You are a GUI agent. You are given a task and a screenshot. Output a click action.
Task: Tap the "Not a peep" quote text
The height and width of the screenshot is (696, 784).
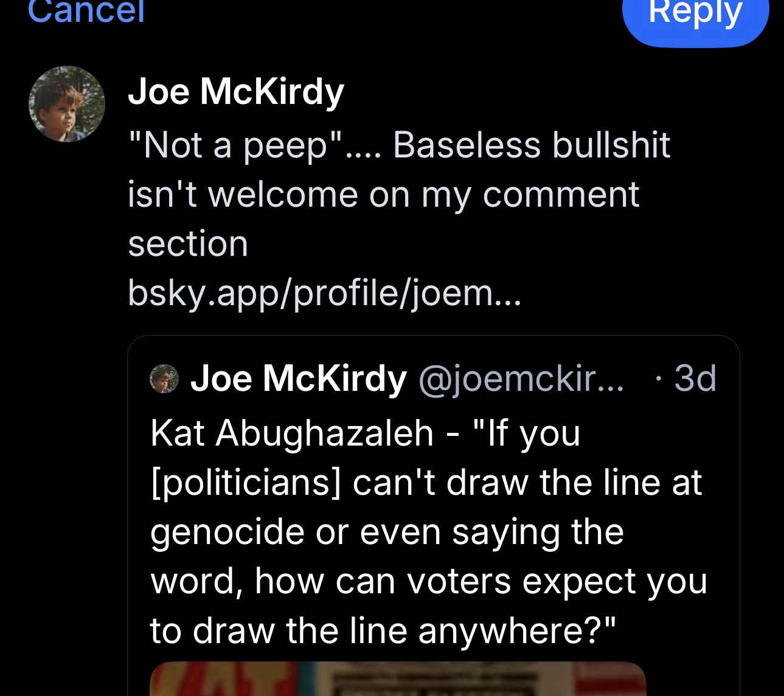pos(235,146)
